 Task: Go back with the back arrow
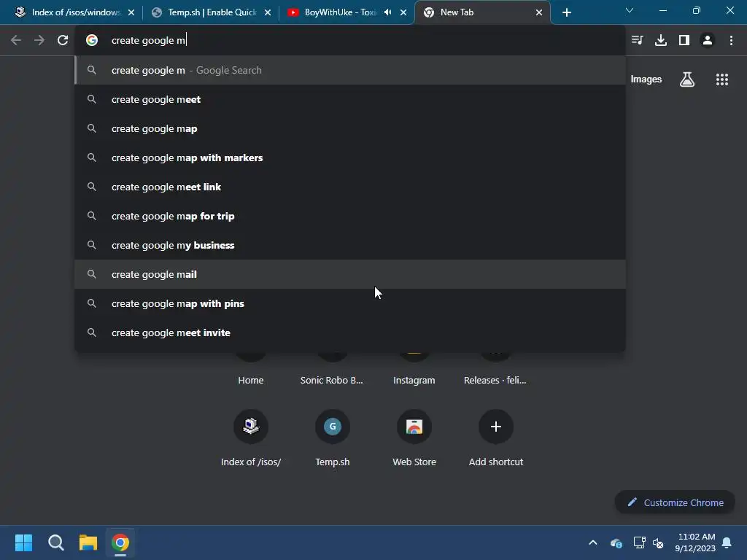[16, 41]
